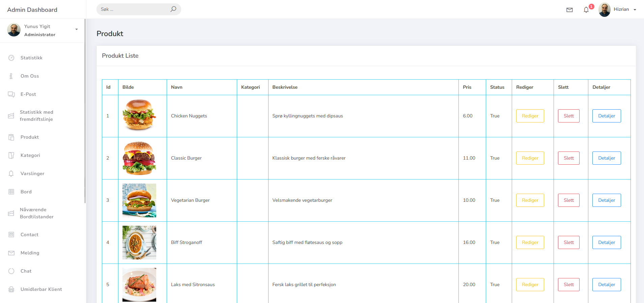Expand the Yunus Yigit administrator menu
This screenshot has width=644, height=303.
tap(77, 30)
